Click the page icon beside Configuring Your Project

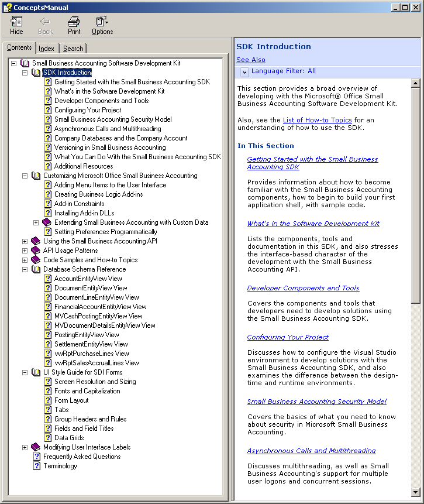click(x=48, y=110)
